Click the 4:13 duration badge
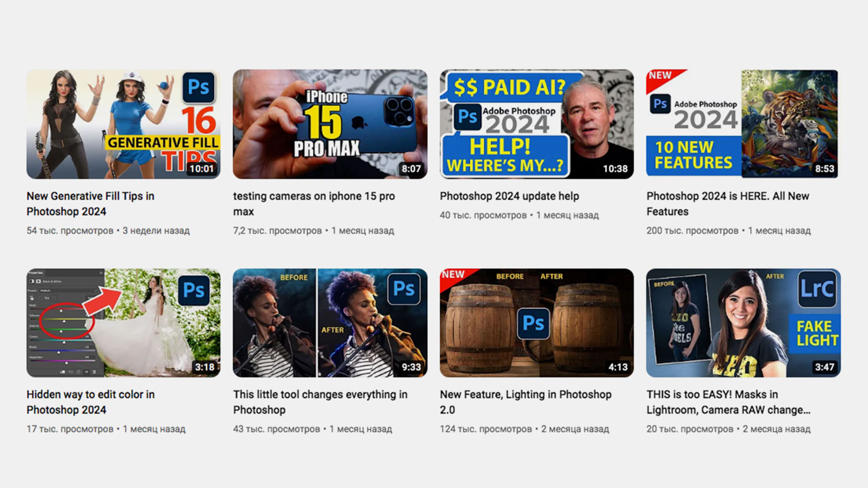The width and height of the screenshot is (868, 488). point(618,367)
